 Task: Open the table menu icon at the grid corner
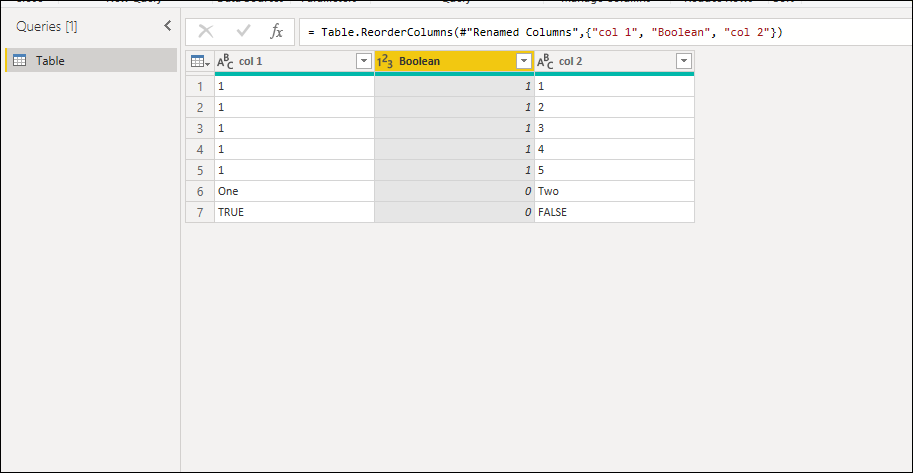tap(200, 61)
